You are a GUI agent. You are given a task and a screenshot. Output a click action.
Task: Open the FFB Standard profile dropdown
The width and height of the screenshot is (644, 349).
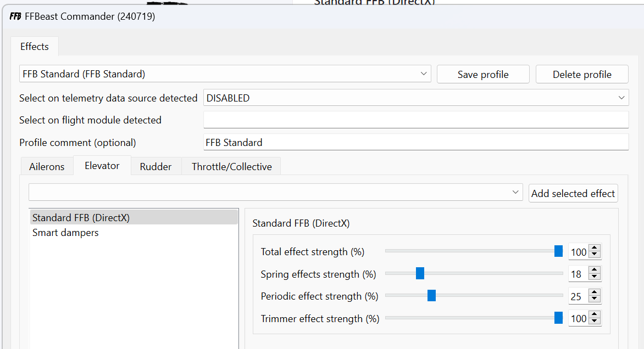(424, 74)
